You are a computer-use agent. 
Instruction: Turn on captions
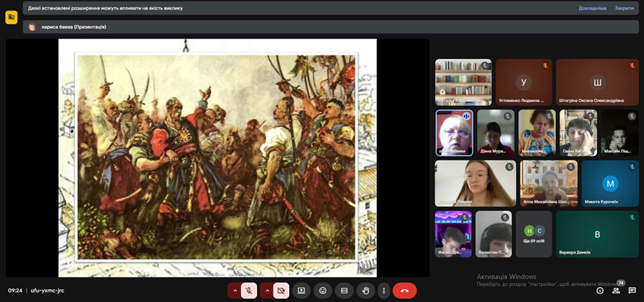coord(344,290)
